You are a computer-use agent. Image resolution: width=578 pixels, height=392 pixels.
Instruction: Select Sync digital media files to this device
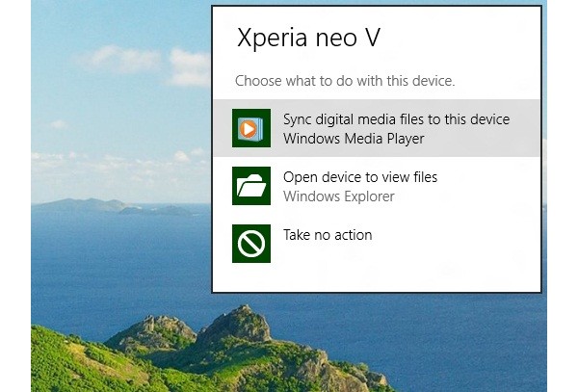click(377, 128)
